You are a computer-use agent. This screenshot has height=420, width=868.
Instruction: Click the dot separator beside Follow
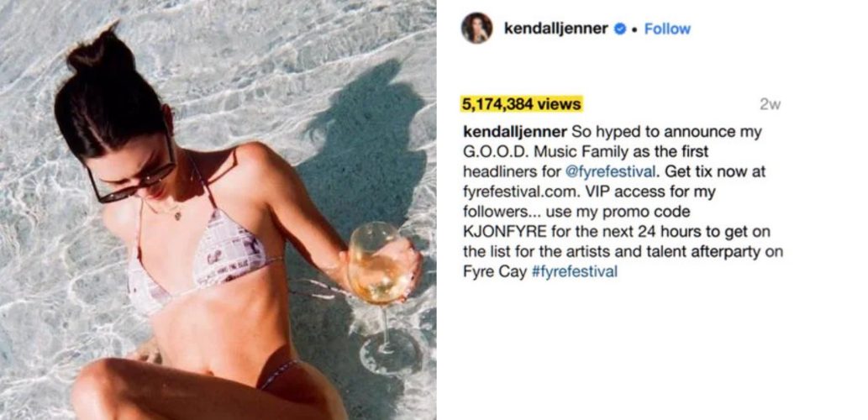(635, 29)
